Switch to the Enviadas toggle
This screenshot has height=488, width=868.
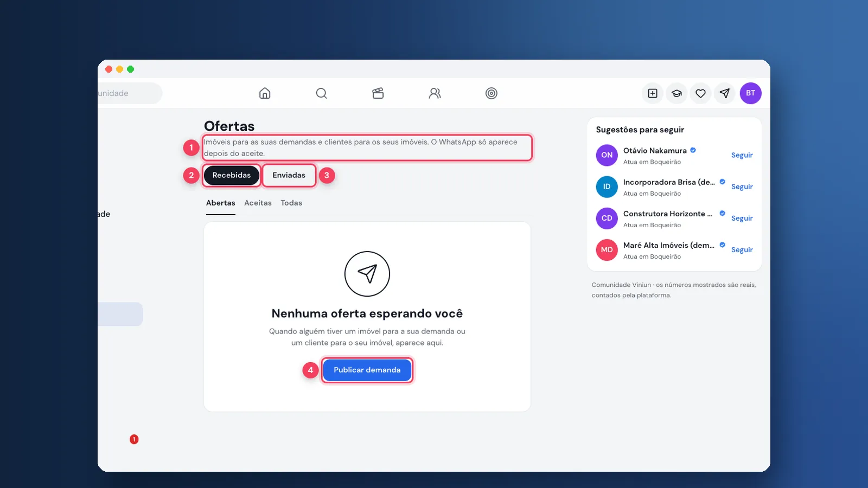(289, 175)
